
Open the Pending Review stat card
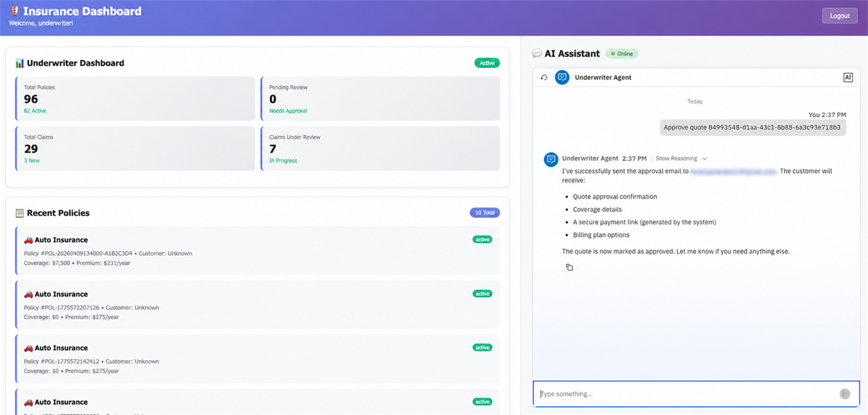(x=380, y=98)
